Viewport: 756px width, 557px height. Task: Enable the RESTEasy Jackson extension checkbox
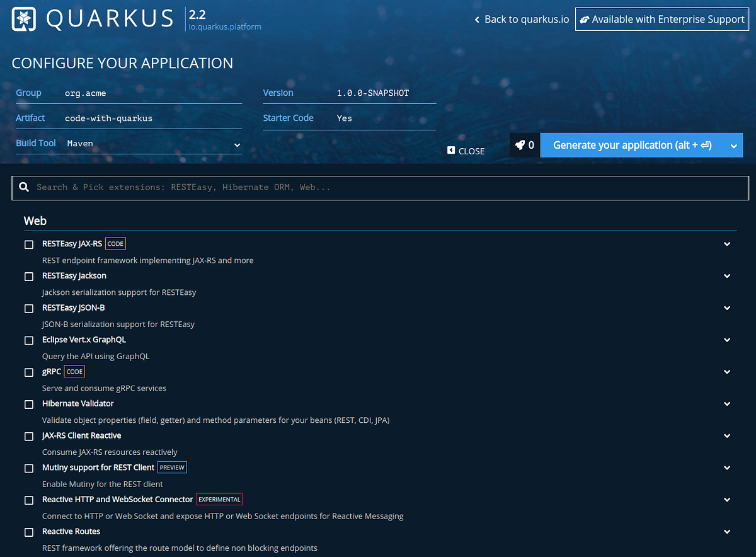tap(28, 276)
